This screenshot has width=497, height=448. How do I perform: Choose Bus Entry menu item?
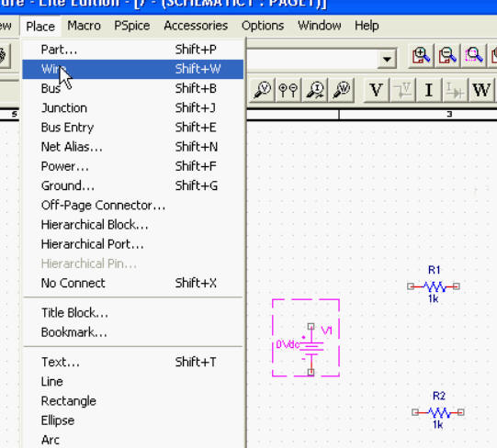(133, 128)
